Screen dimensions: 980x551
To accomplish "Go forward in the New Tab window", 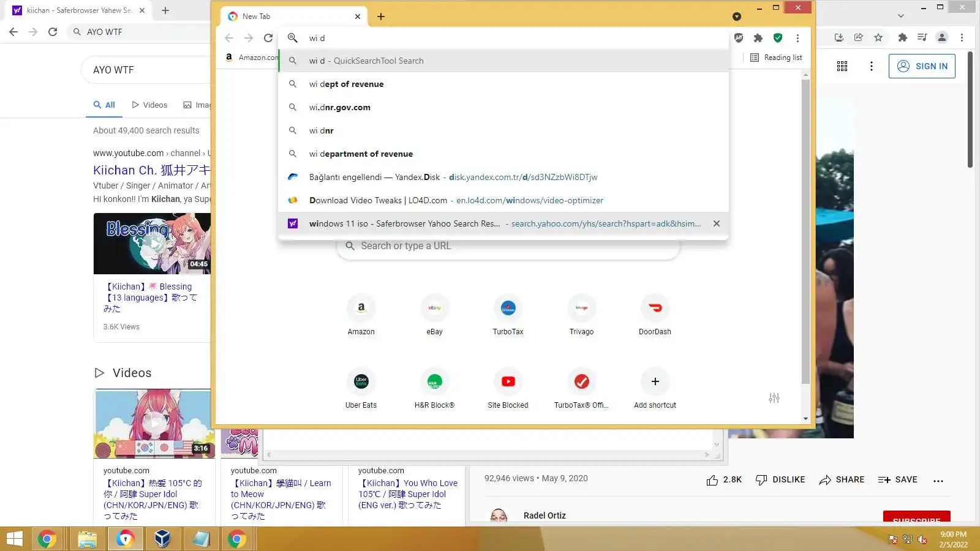I will (249, 38).
